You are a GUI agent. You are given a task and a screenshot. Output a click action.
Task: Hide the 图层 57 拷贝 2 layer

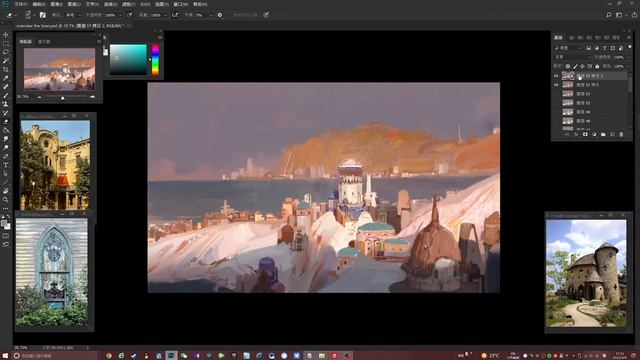pos(556,76)
